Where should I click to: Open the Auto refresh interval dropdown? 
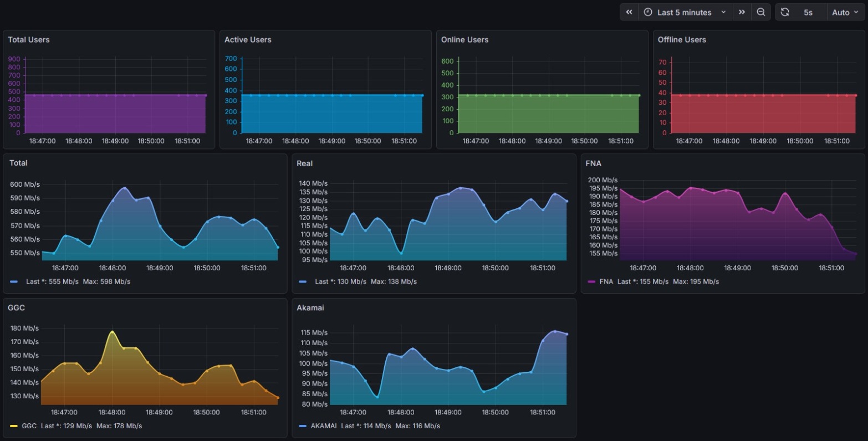click(x=845, y=12)
